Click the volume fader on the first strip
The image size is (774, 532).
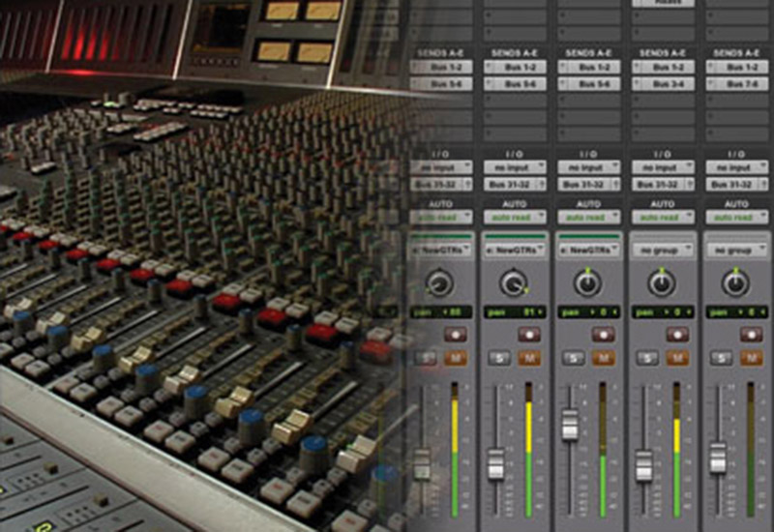click(x=422, y=464)
